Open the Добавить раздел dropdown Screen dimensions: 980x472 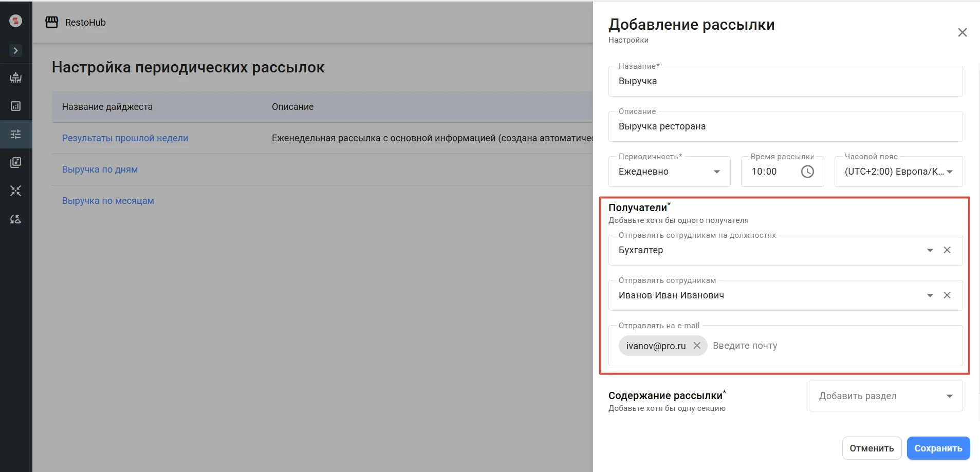(x=885, y=396)
